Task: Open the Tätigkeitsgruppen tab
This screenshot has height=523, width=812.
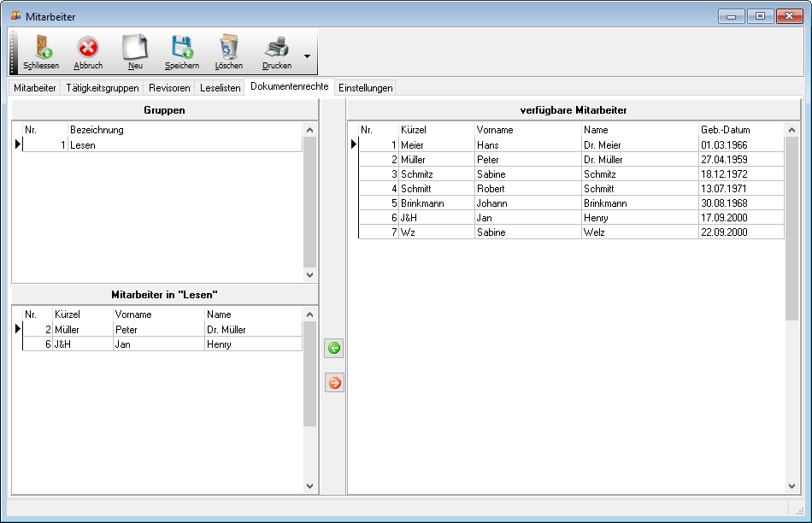Action: [x=102, y=88]
